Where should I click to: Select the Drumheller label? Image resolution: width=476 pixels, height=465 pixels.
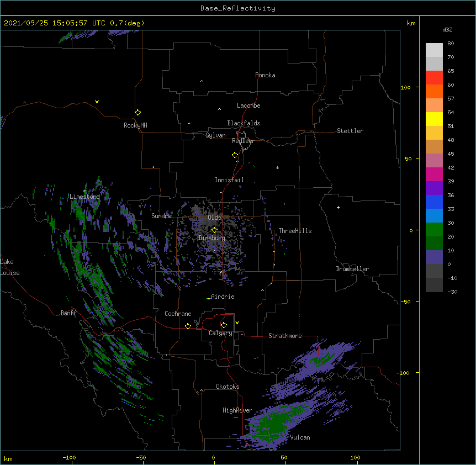352,269
